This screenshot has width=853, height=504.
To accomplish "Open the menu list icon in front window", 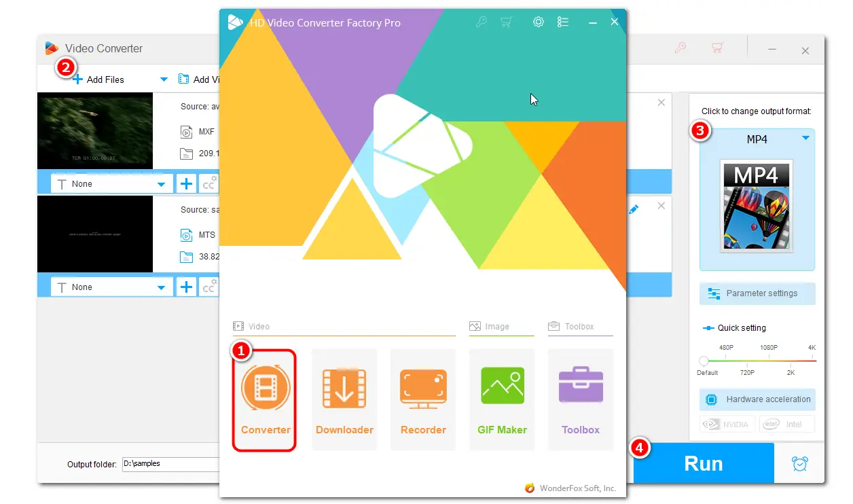I will [x=562, y=22].
